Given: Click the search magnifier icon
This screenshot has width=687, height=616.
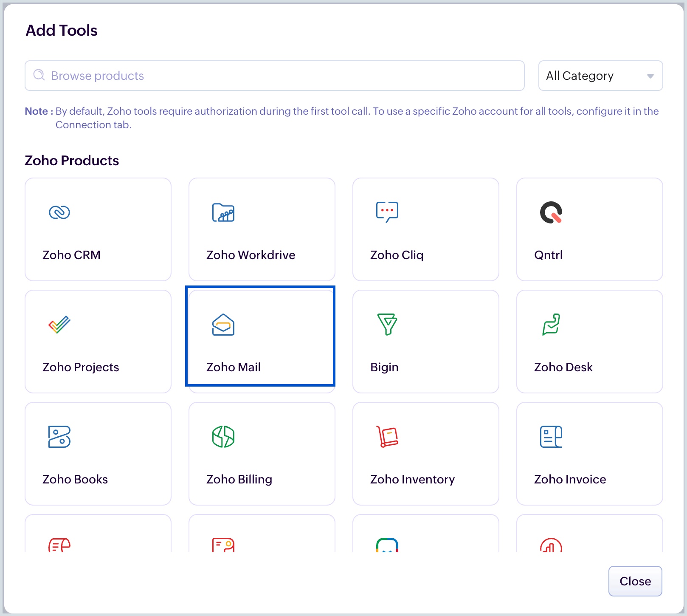Looking at the screenshot, I should [39, 75].
